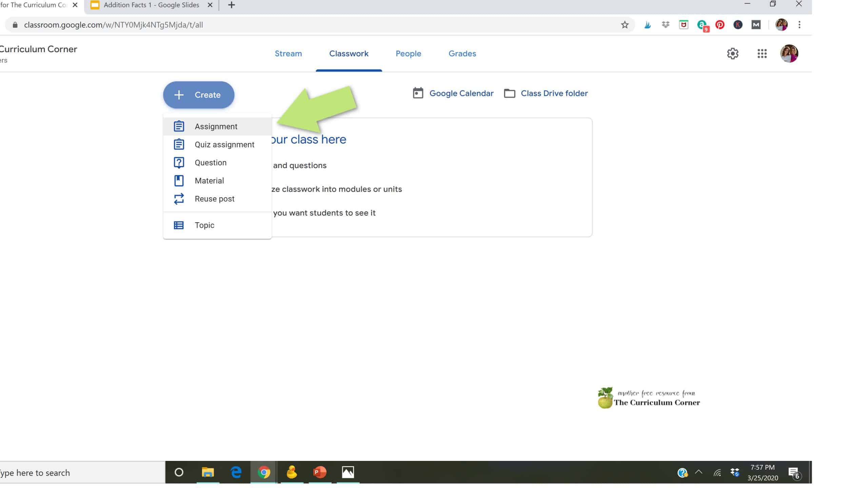Open the class settings gear icon
The image size is (868, 488).
732,54
